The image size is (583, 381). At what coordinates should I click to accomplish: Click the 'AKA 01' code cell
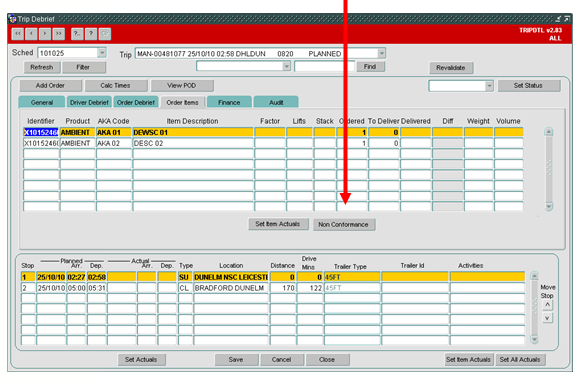113,132
